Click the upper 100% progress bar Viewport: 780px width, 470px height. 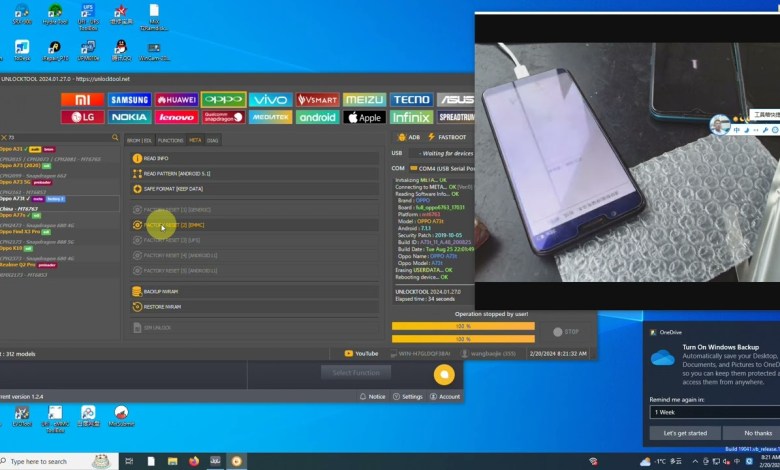click(463, 326)
